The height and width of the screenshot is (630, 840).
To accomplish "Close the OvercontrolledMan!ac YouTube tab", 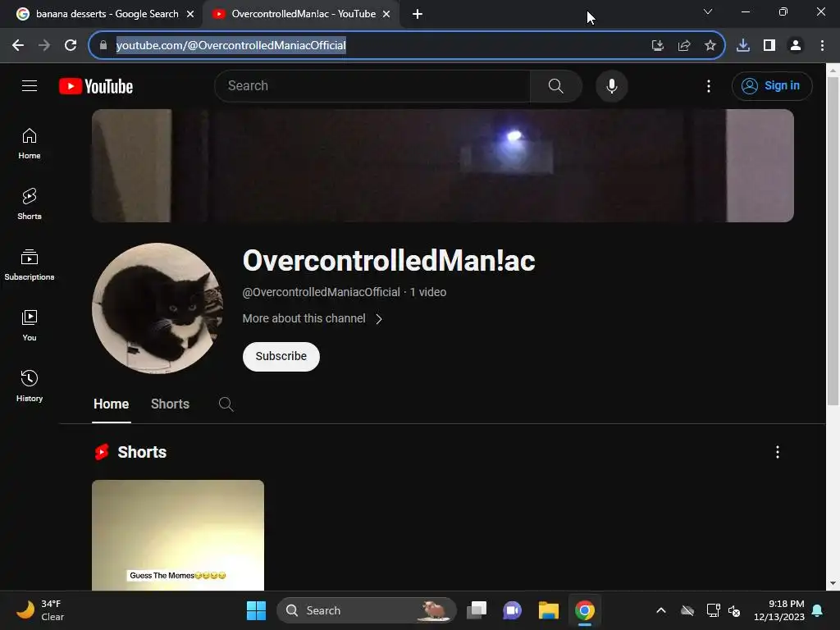I will pos(386,14).
